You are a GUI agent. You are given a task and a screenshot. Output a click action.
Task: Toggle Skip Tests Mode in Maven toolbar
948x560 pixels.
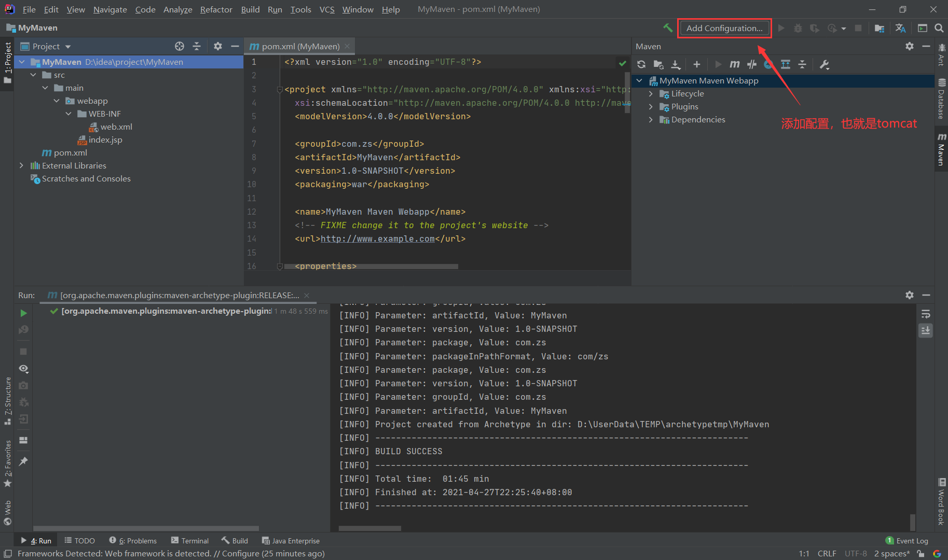[x=768, y=64]
